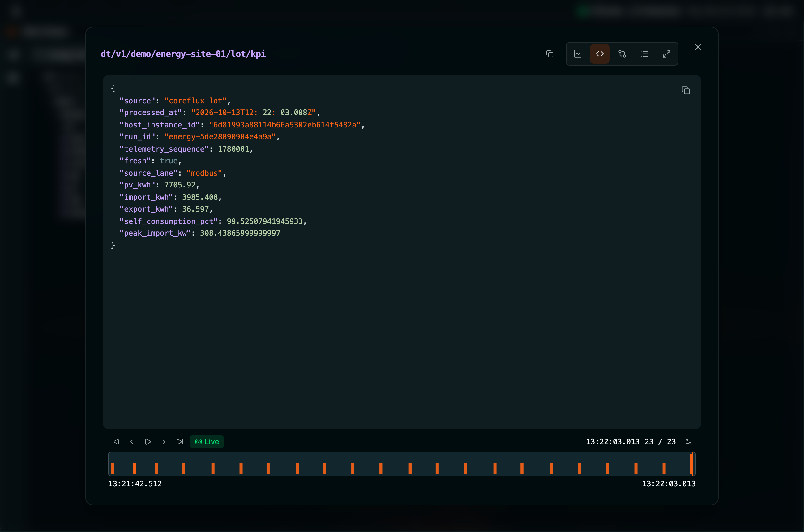
Task: Click telemetry_sequence value 1780001
Action: (x=233, y=149)
